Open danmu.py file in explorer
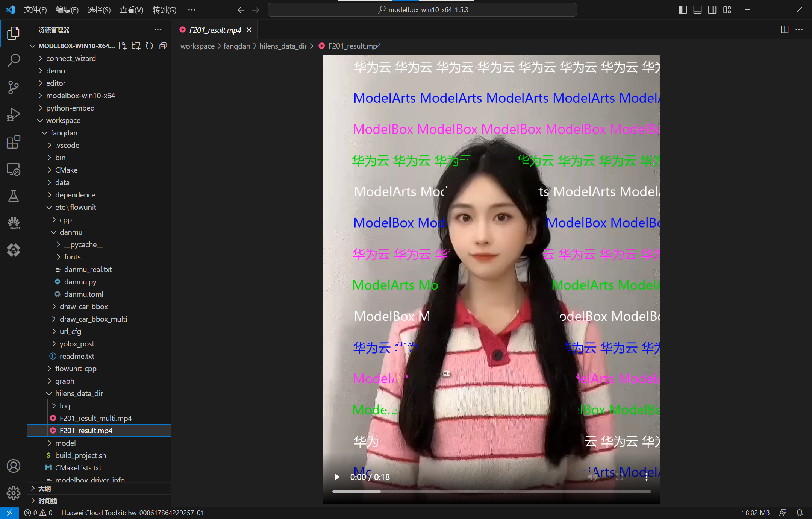812x519 pixels. (80, 282)
